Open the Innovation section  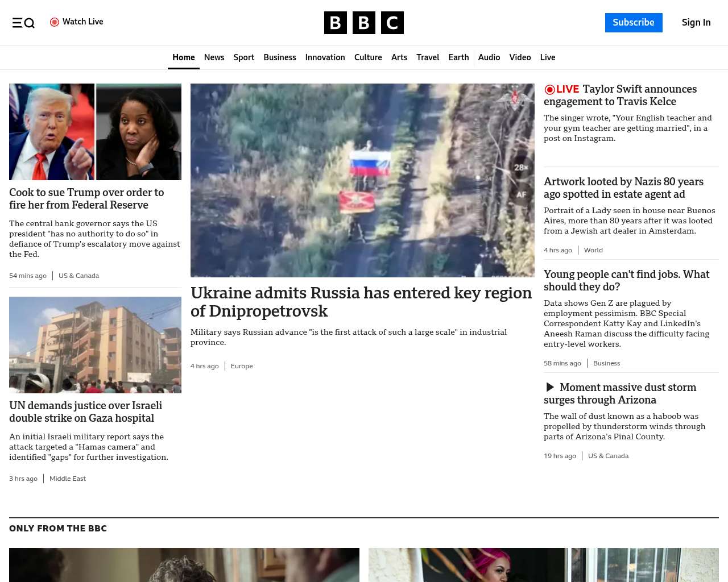point(325,57)
